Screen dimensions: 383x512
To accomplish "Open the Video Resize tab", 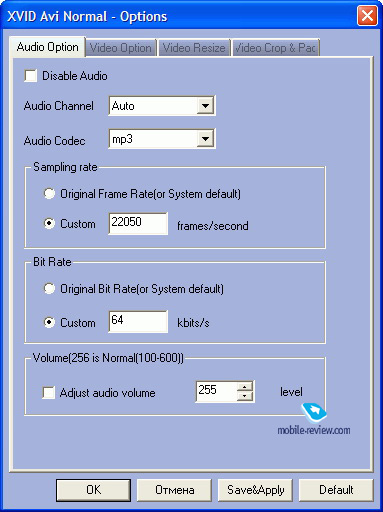I will [x=194, y=48].
